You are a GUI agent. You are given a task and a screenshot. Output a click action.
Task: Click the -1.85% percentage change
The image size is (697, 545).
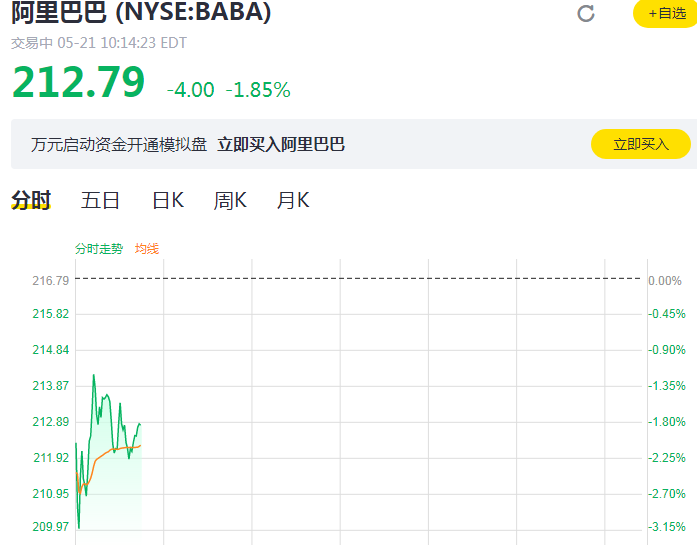tap(258, 90)
